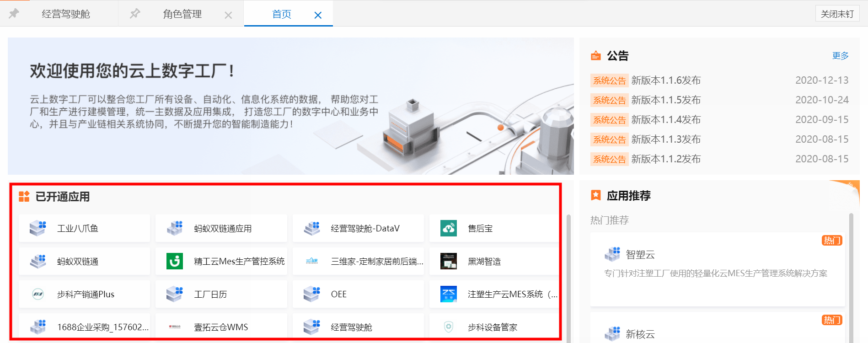Open the 新核云 recommendation title
Viewport: 868px width, 343px height.
(x=640, y=334)
